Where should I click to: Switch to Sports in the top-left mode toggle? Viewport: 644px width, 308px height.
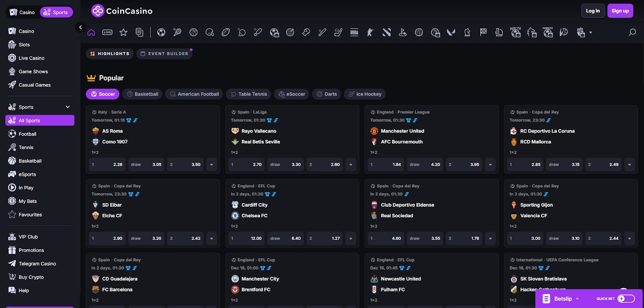coord(56,12)
